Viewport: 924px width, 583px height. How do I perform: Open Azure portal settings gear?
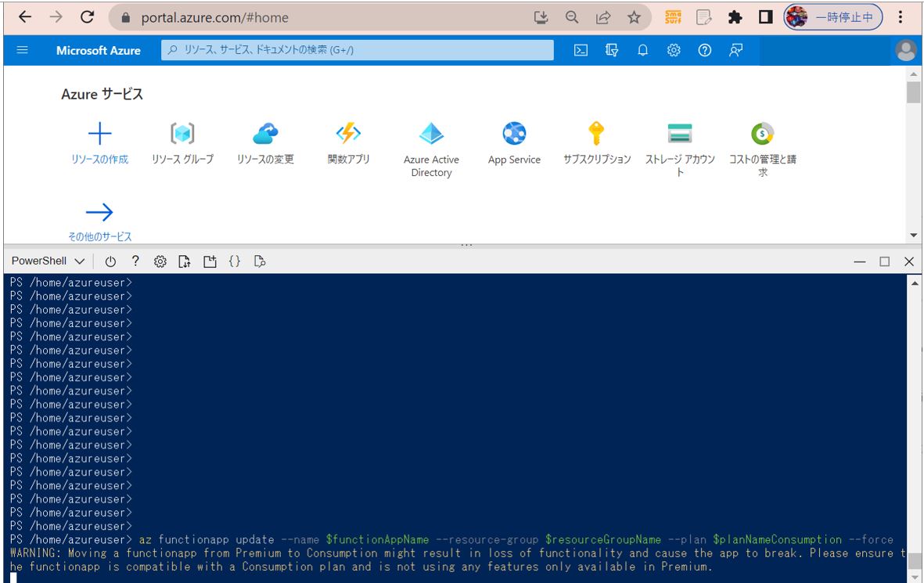click(674, 50)
